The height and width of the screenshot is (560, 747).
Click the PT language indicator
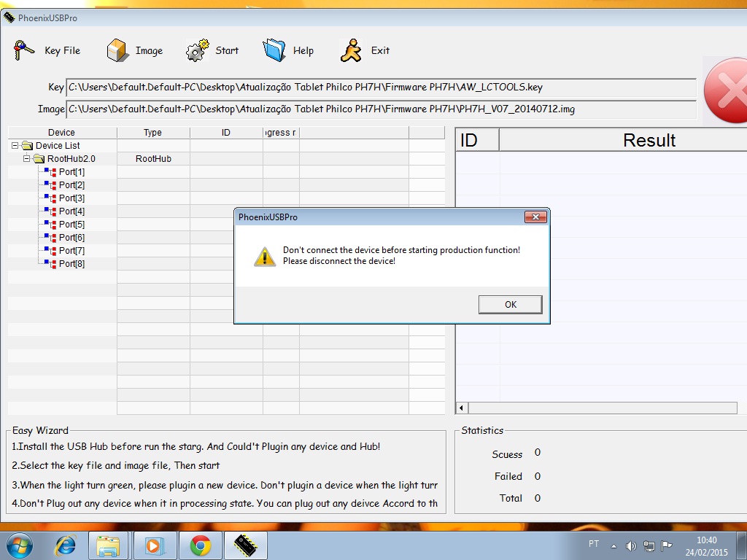pos(594,544)
